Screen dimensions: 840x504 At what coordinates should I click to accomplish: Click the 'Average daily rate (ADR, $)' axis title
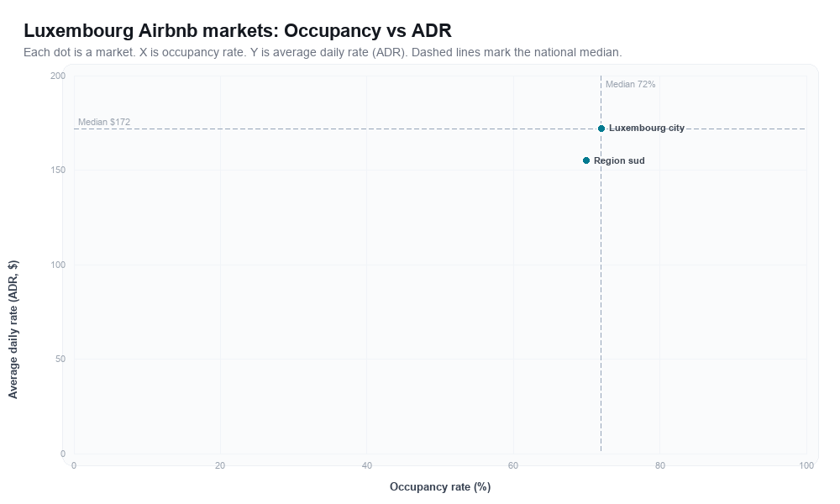point(13,329)
